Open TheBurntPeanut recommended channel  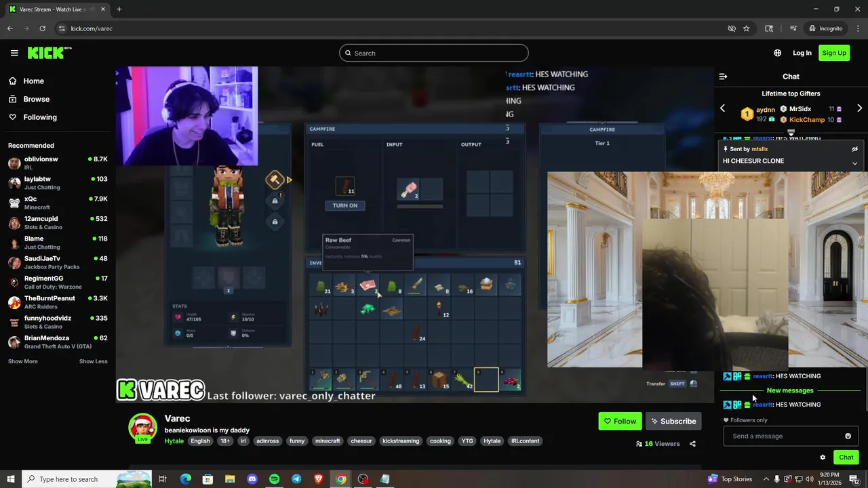[x=58, y=302]
